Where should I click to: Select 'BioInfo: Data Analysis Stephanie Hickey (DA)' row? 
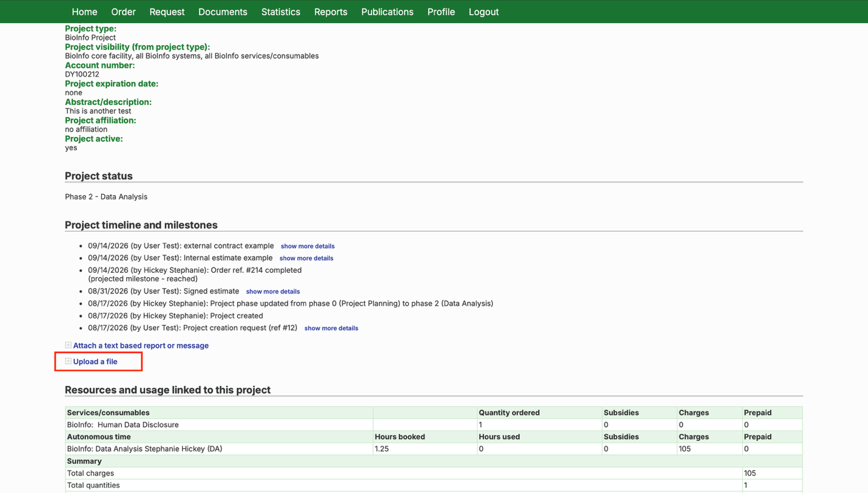point(434,449)
